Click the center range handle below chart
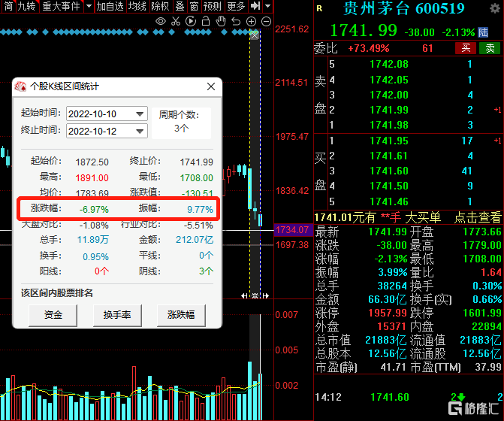The image size is (504, 421). tap(255, 295)
